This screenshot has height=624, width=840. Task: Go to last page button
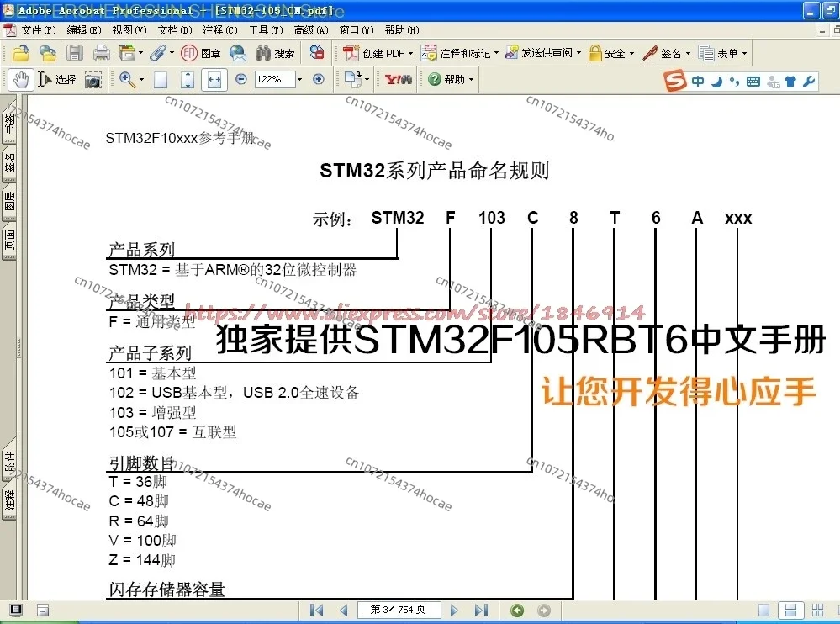(481, 610)
